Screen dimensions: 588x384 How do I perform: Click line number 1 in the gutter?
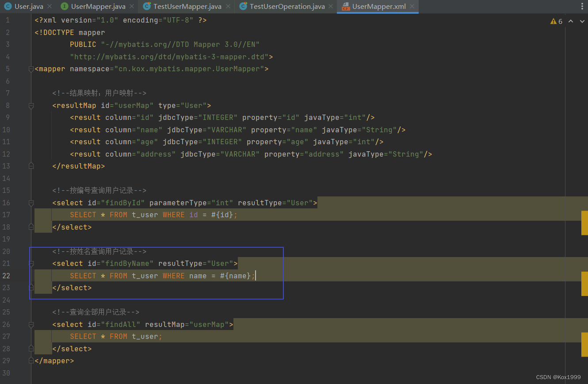point(8,20)
